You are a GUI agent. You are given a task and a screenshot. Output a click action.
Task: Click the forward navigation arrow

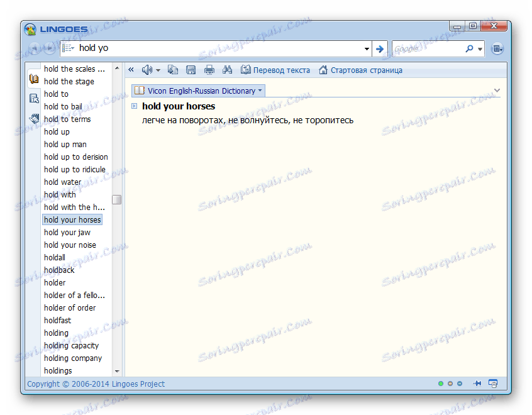pyautogui.click(x=50, y=48)
